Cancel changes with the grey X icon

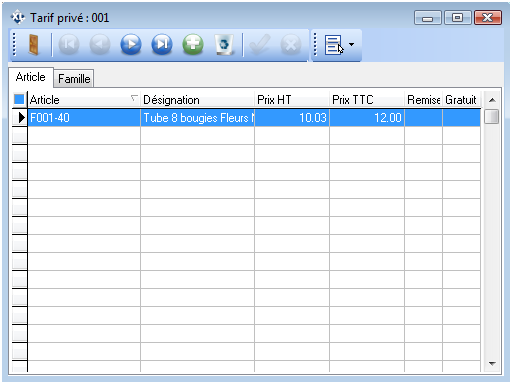pyautogui.click(x=291, y=44)
